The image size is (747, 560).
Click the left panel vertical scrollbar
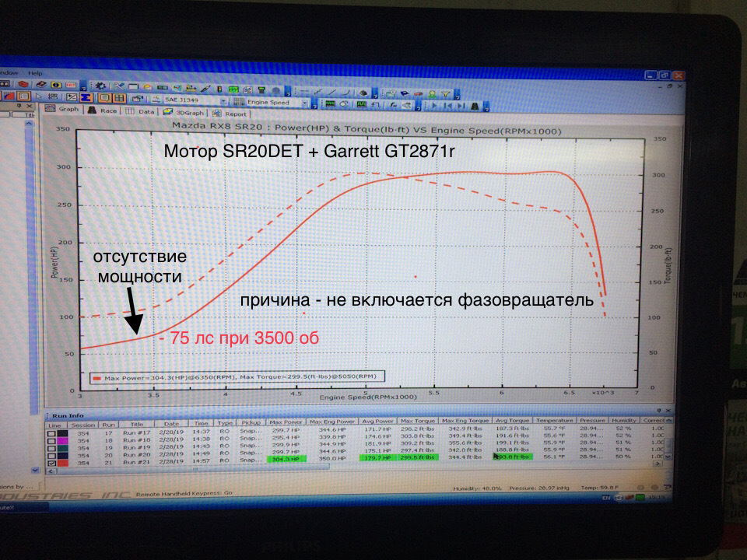pos(34,267)
